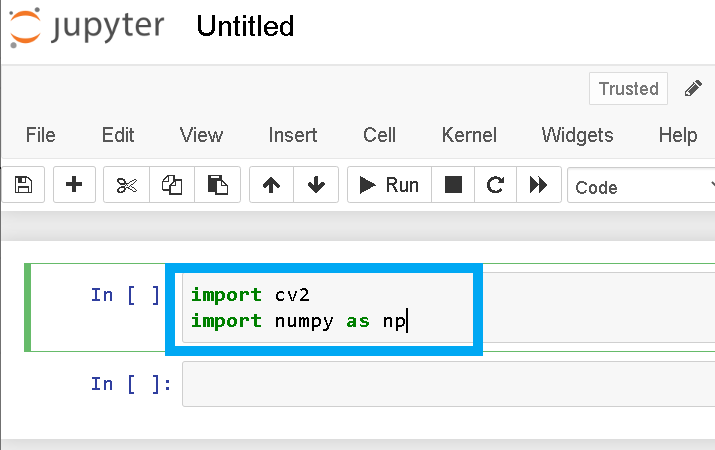
Task: Click into the empty second code cell
Action: click(x=449, y=384)
